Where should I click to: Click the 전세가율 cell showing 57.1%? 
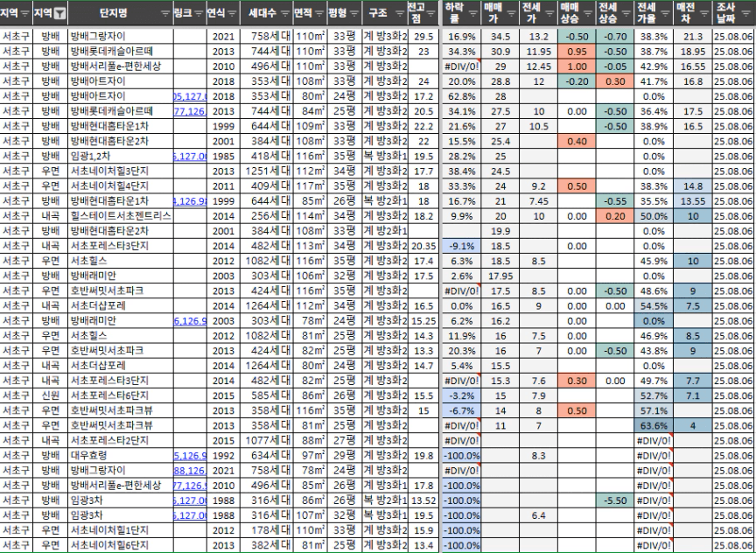coord(654,410)
